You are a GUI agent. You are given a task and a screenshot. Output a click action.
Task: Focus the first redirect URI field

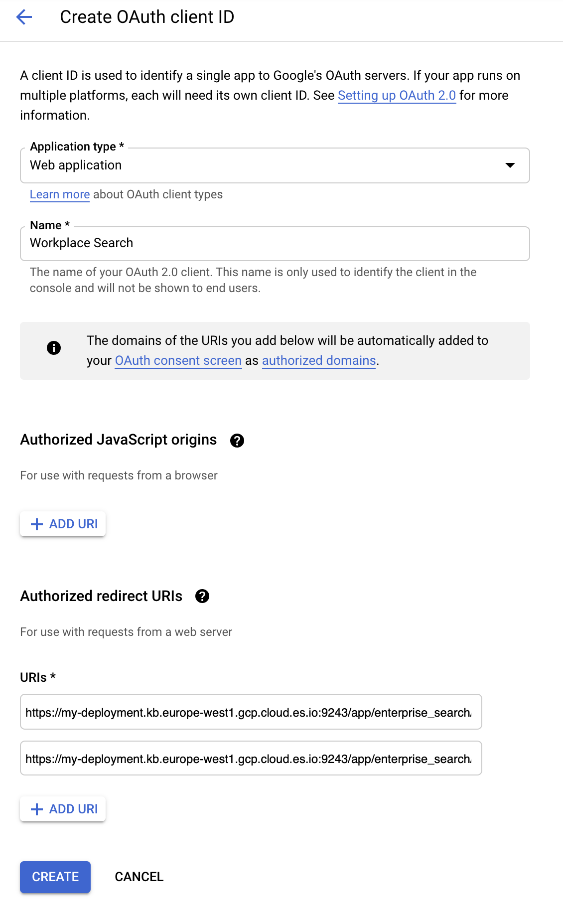click(x=251, y=712)
